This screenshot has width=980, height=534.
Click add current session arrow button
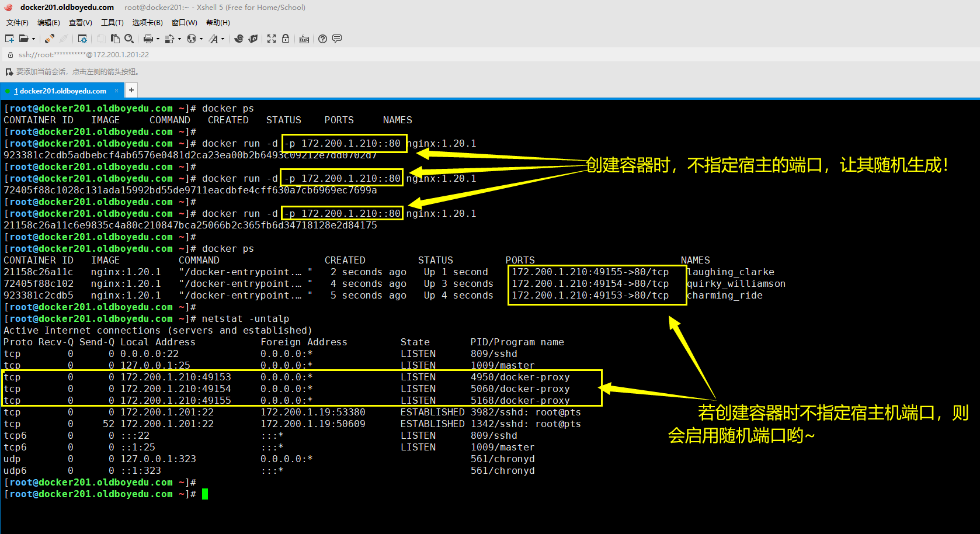click(9, 72)
